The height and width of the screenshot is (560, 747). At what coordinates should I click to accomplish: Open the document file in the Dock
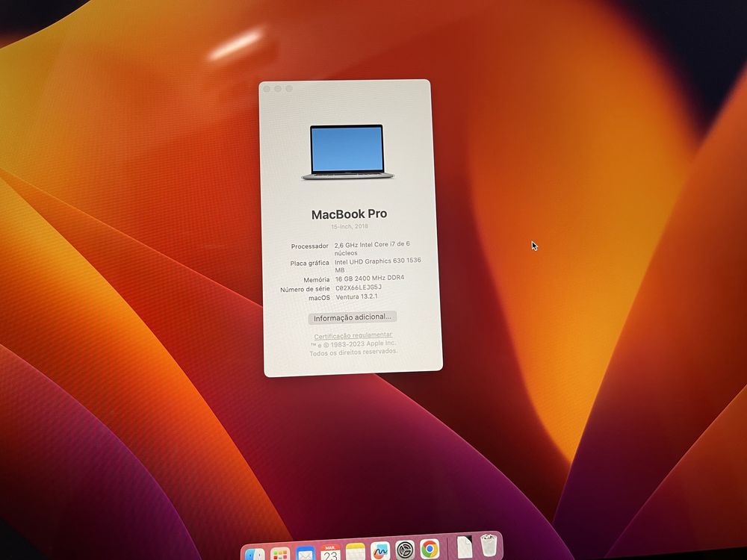pyautogui.click(x=465, y=547)
